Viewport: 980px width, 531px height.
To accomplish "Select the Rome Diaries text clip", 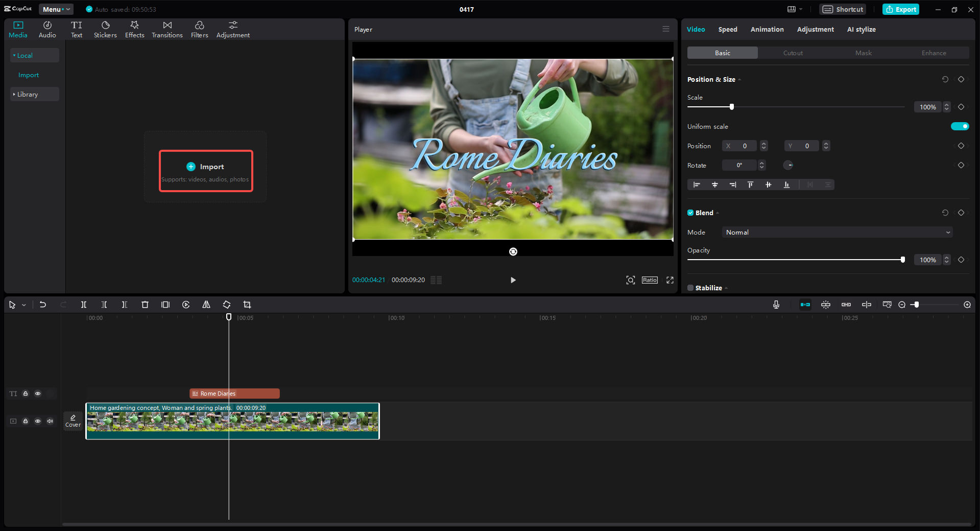I will [234, 394].
